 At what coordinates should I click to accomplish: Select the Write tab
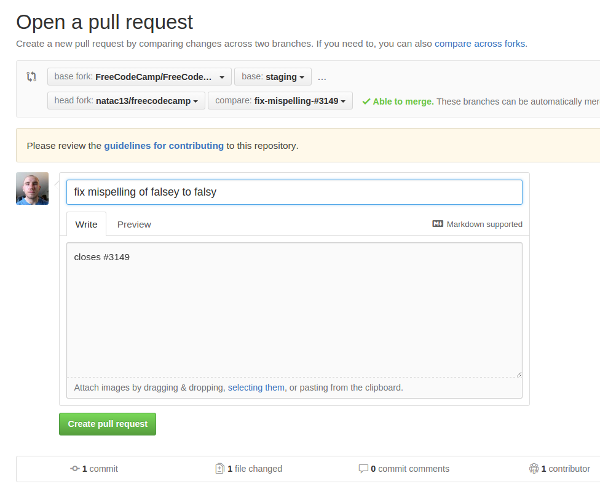86,224
